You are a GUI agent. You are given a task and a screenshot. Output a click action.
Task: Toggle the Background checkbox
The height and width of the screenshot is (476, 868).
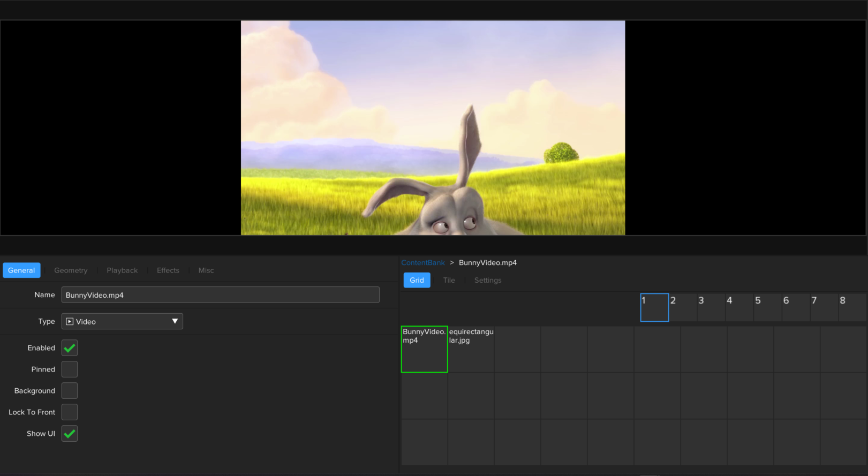pos(70,391)
